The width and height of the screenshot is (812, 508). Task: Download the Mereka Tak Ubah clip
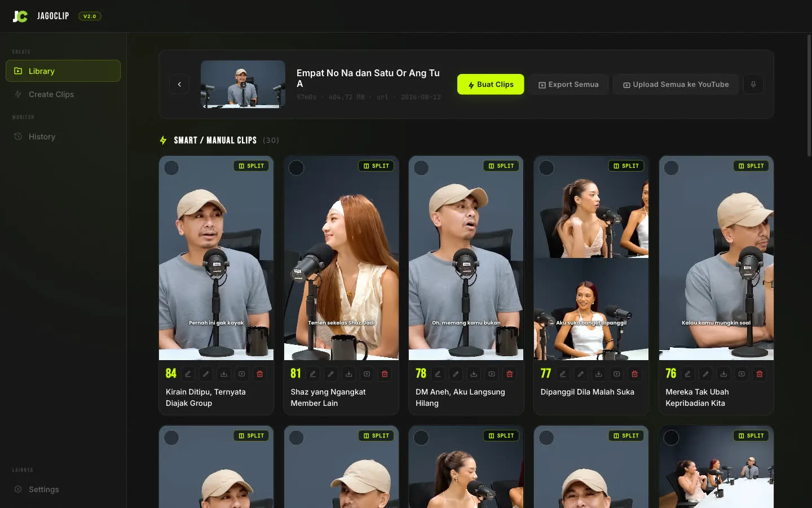724,374
